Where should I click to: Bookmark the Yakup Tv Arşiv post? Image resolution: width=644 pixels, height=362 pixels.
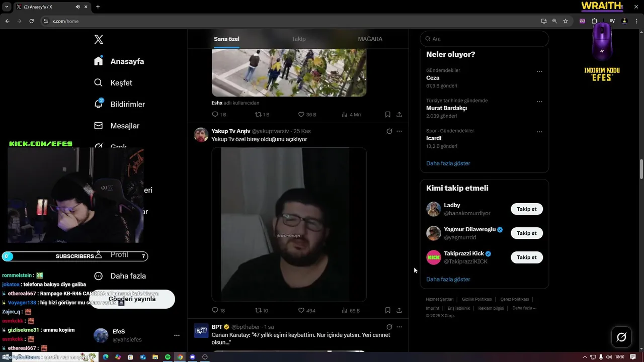click(x=387, y=311)
